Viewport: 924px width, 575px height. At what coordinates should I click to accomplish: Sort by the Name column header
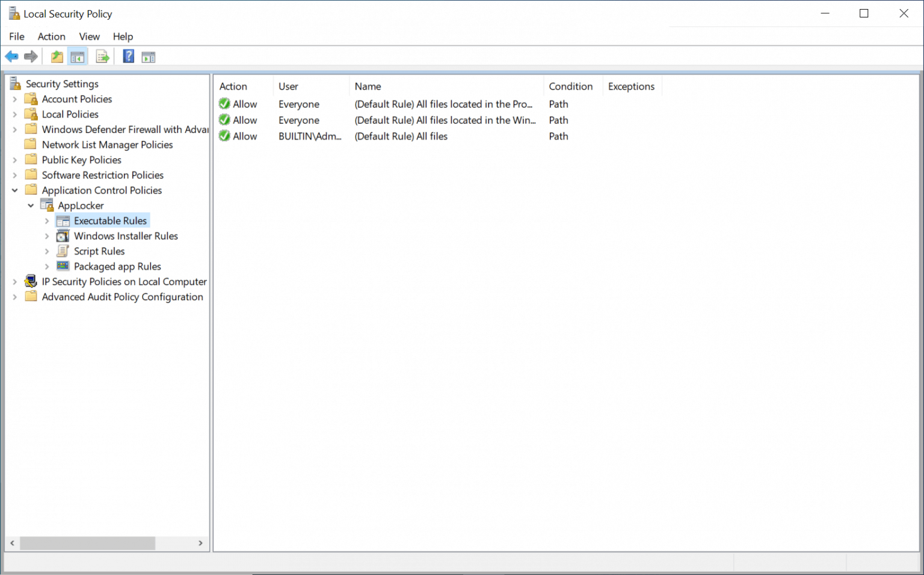[x=446, y=86]
